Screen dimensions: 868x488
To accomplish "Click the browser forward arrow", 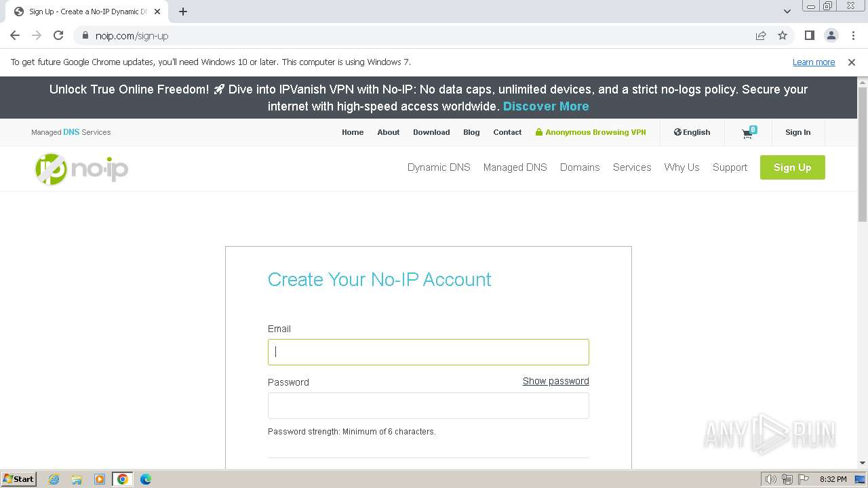I will [37, 35].
